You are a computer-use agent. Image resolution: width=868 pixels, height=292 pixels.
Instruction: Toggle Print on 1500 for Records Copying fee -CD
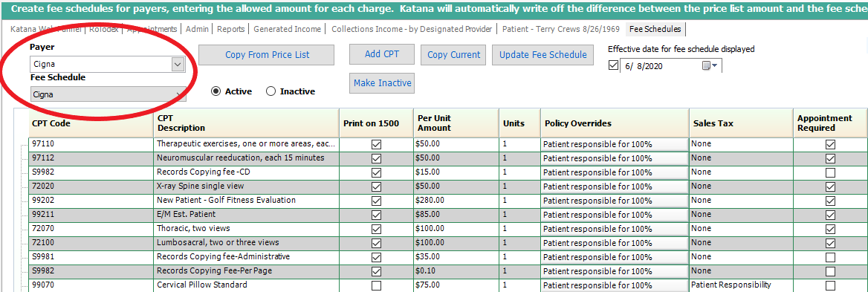pos(377,172)
